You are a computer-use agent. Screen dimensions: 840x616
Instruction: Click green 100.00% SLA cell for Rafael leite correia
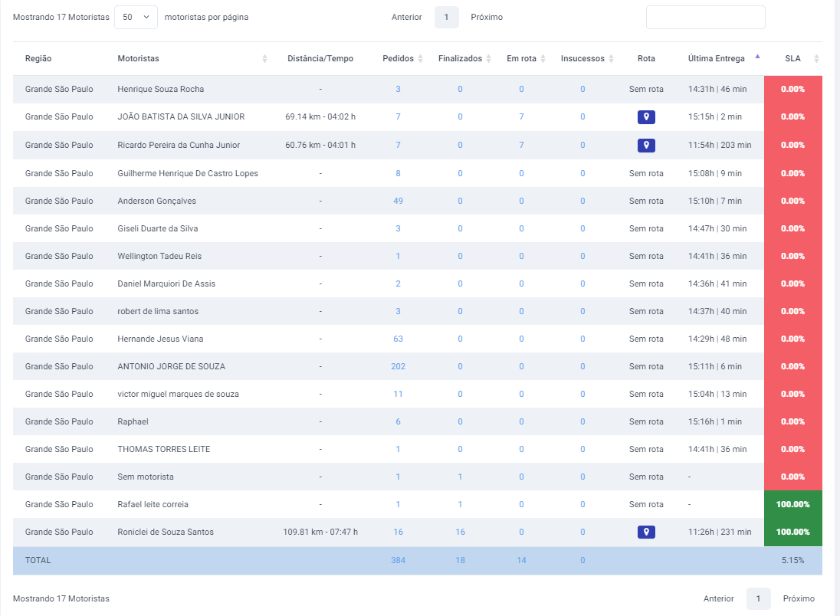click(x=792, y=505)
